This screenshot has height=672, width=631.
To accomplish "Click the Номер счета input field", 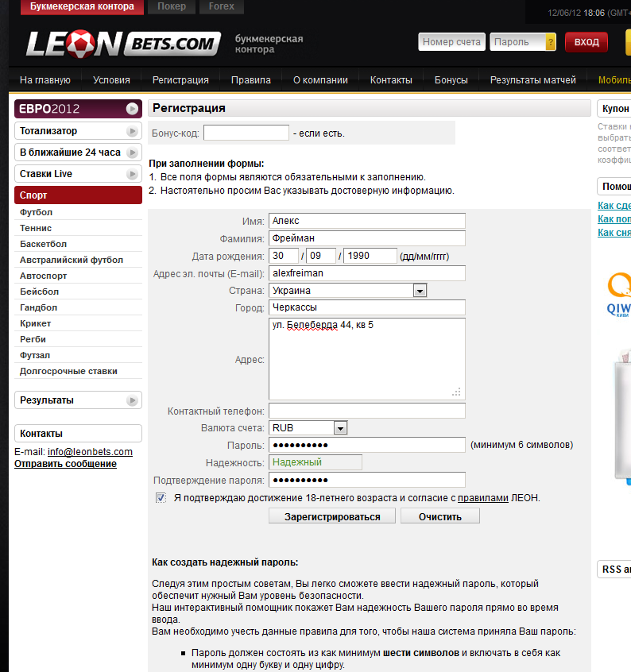I will (452, 42).
